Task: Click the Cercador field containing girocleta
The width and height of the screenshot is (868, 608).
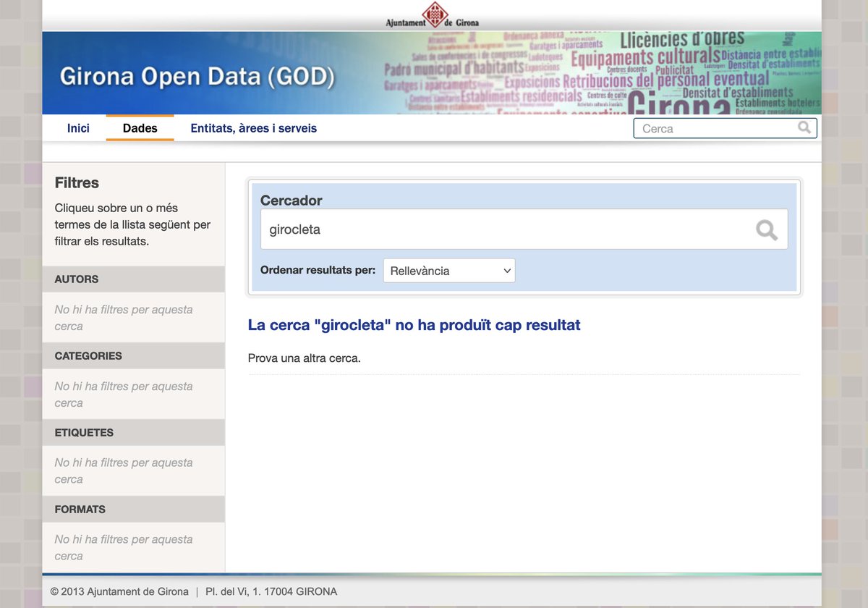Action: coord(524,229)
